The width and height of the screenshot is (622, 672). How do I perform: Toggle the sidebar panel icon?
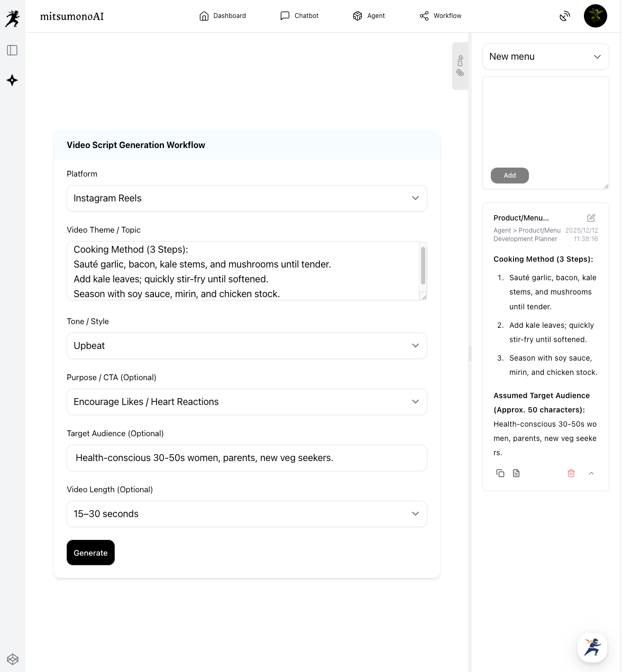pos(12,50)
